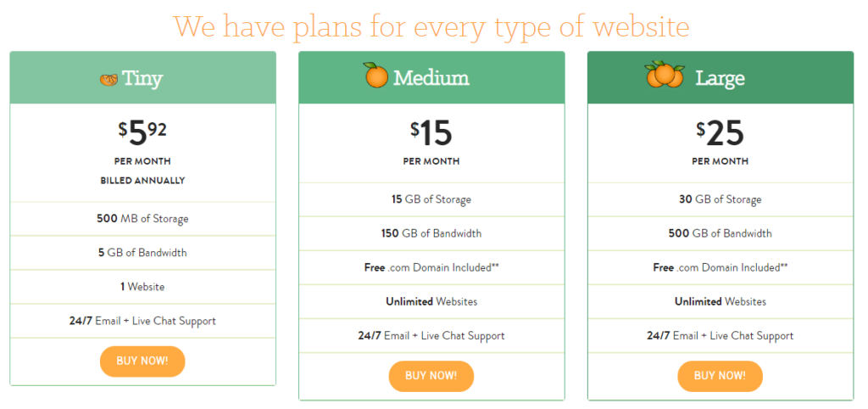Click the 150 GB of Bandwidth row

[431, 233]
